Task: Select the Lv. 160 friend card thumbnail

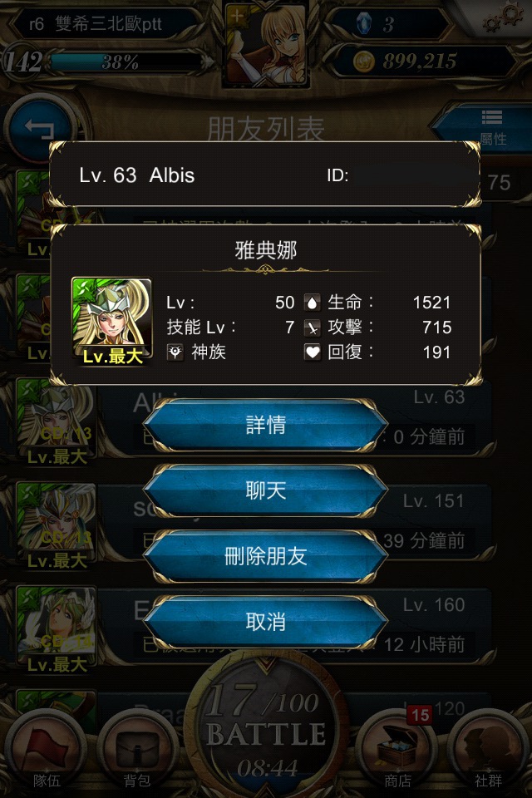Action: coord(56,628)
